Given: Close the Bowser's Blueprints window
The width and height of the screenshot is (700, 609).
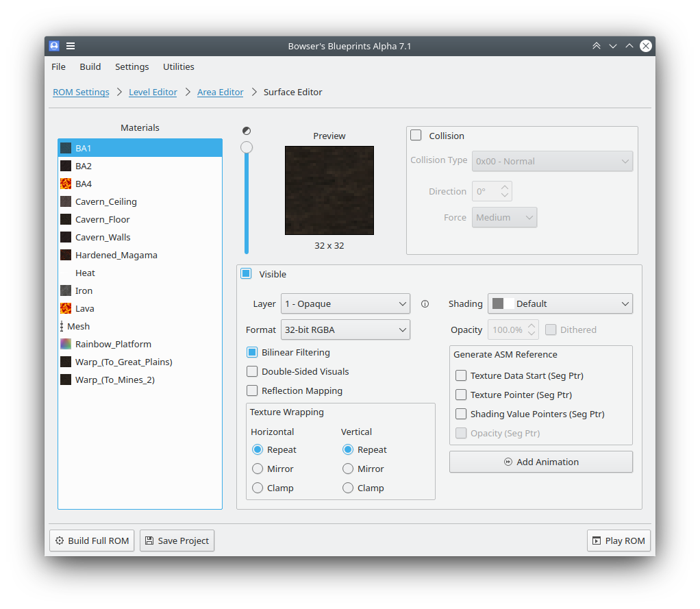Looking at the screenshot, I should click(x=645, y=46).
